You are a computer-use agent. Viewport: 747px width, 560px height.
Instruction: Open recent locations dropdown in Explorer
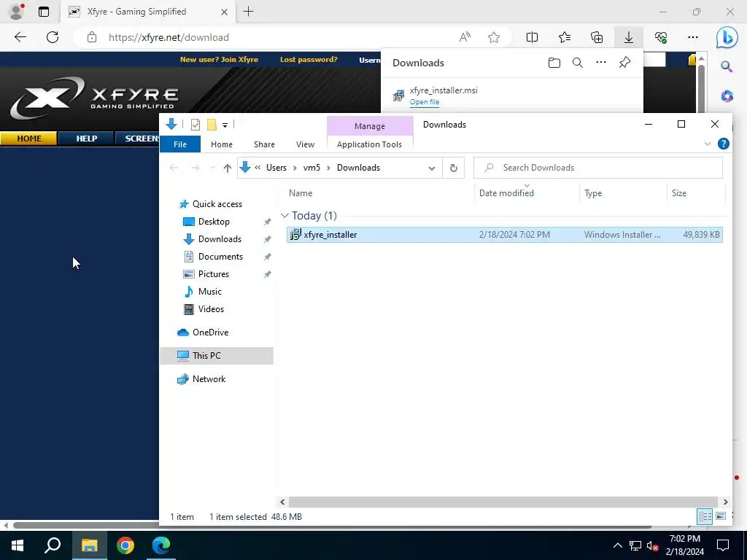click(x=212, y=168)
